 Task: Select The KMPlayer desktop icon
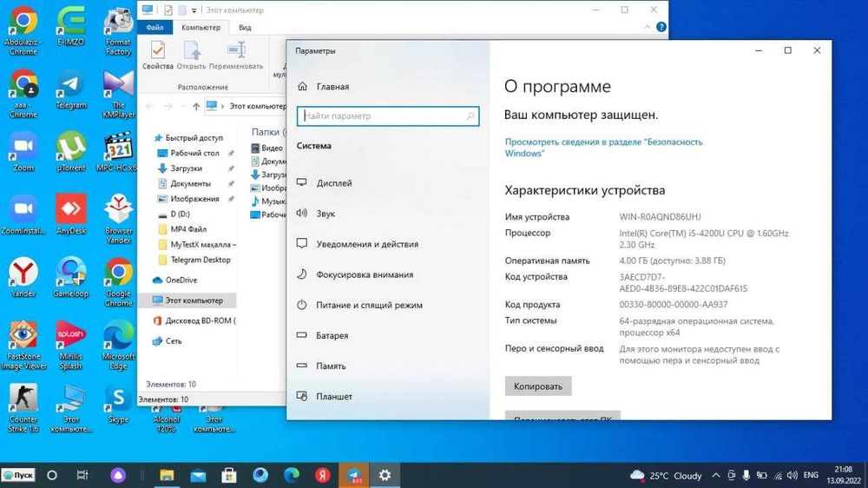coord(118,94)
